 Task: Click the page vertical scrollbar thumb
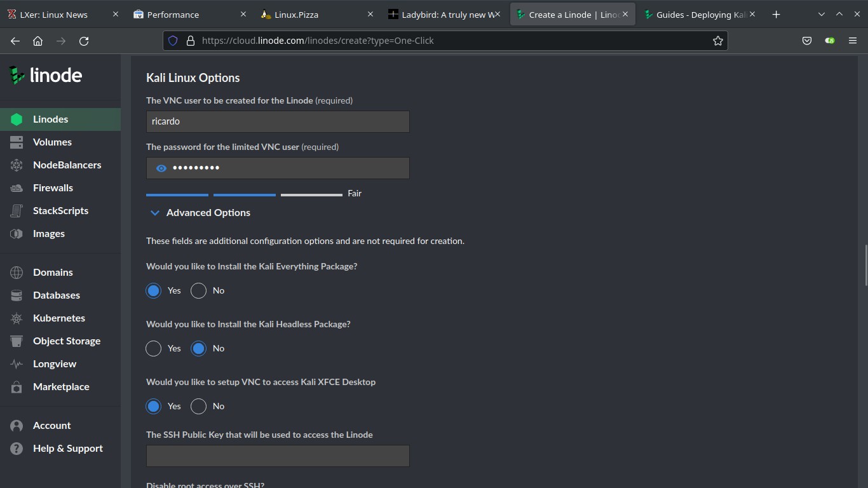865,265
